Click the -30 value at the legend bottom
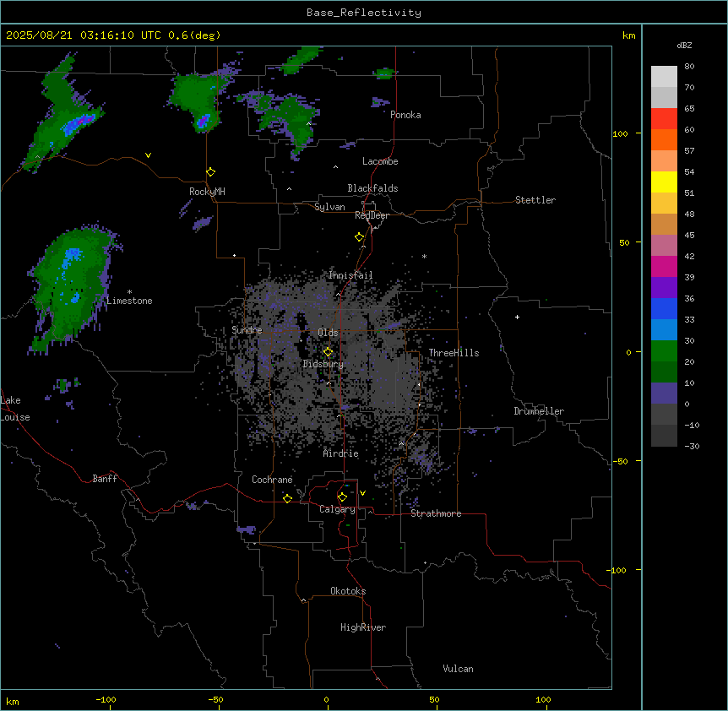 (692, 447)
